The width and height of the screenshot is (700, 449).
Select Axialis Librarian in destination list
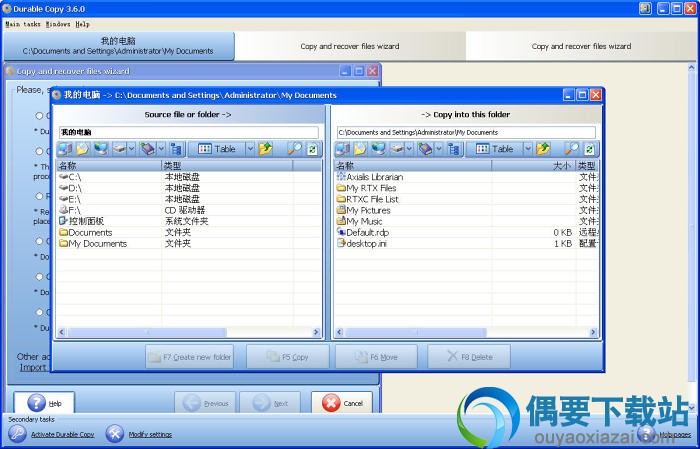(467, 177)
